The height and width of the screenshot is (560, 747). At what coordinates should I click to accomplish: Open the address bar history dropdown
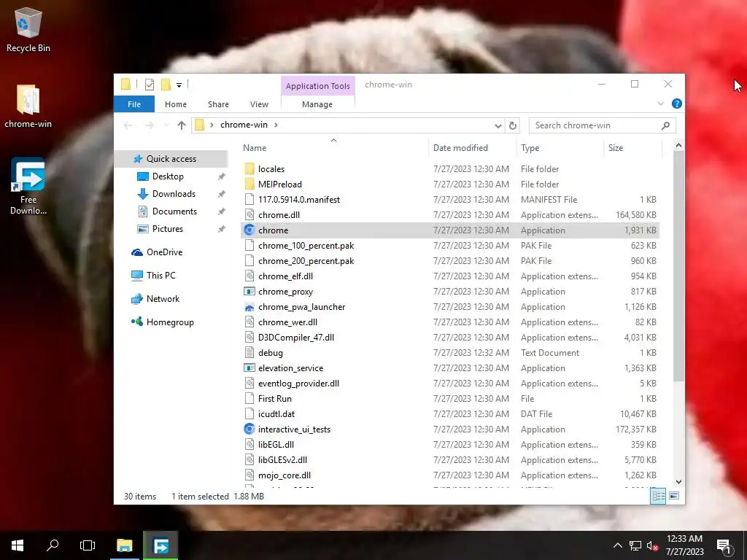[x=498, y=125]
